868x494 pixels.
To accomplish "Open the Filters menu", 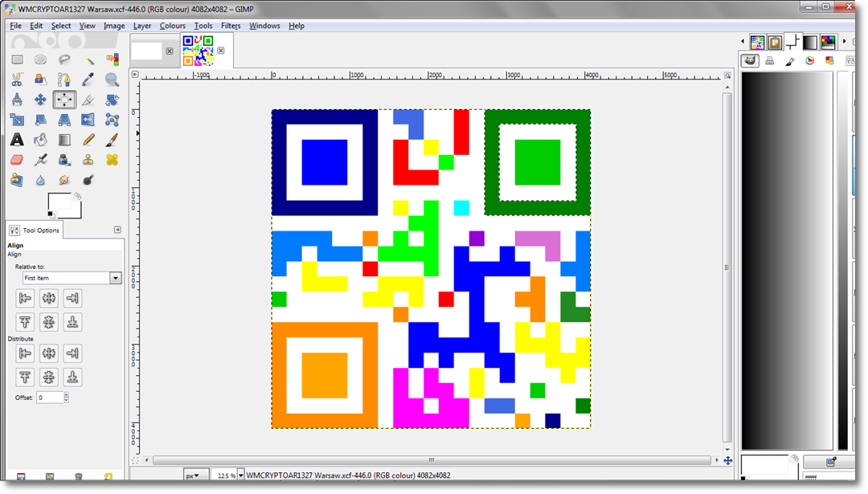I will click(x=231, y=26).
